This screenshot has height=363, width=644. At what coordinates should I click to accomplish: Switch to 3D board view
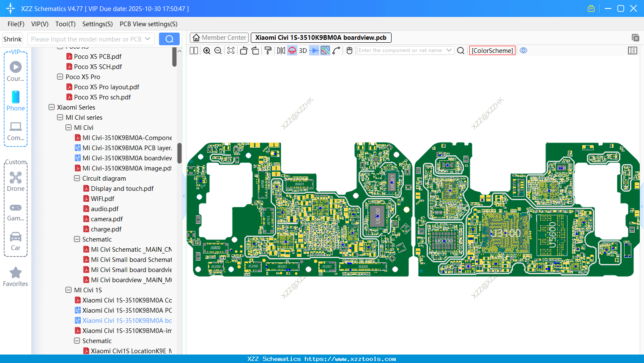302,50
